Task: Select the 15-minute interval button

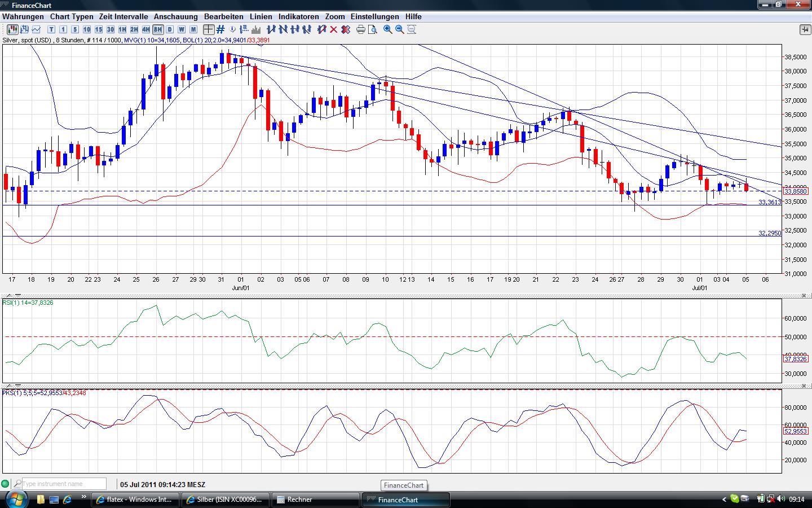Action: click(x=99, y=29)
